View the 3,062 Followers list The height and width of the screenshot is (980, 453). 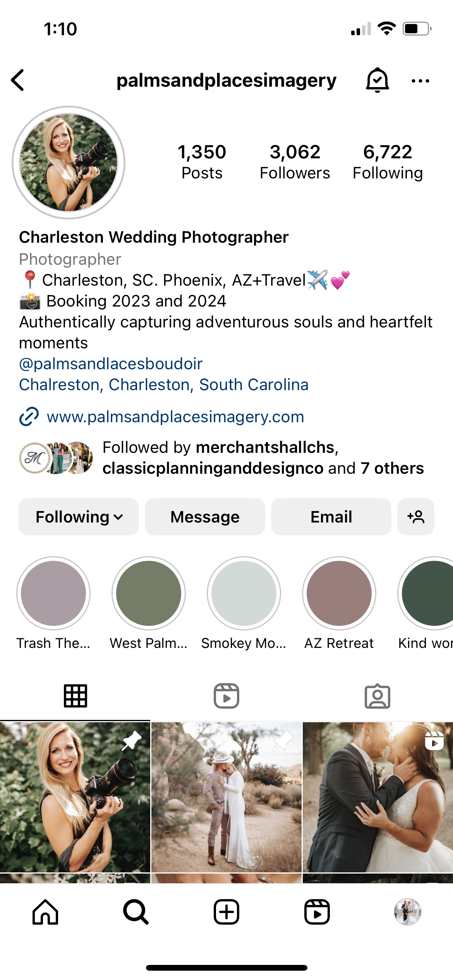(x=295, y=162)
